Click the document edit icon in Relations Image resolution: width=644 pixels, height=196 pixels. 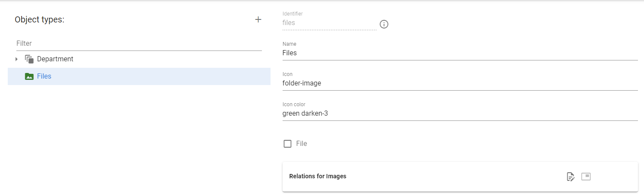pos(571,177)
